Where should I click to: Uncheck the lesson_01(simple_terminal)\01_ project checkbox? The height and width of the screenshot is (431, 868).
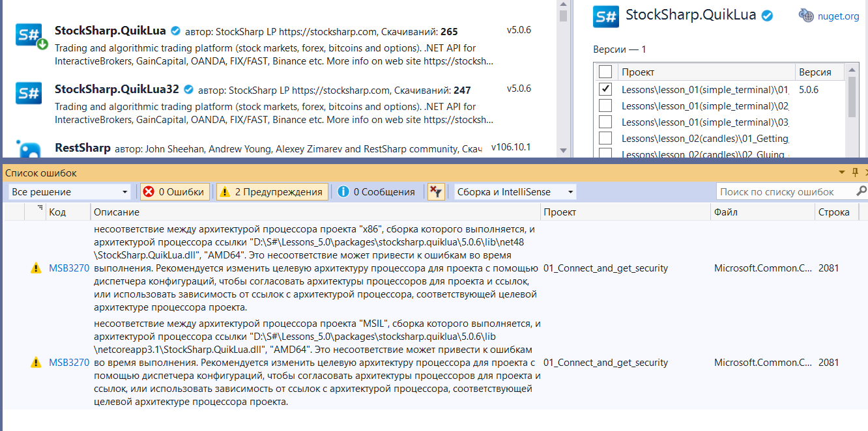pos(605,89)
